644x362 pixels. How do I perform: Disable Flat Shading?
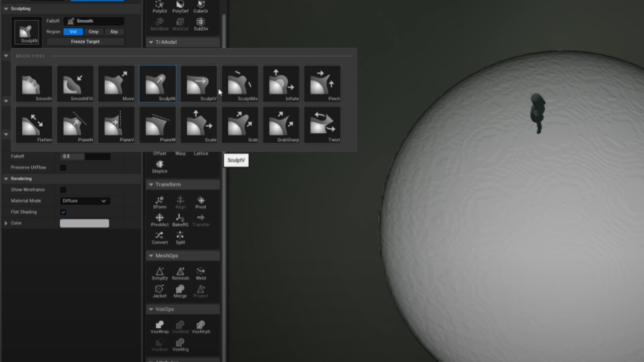coord(62,212)
